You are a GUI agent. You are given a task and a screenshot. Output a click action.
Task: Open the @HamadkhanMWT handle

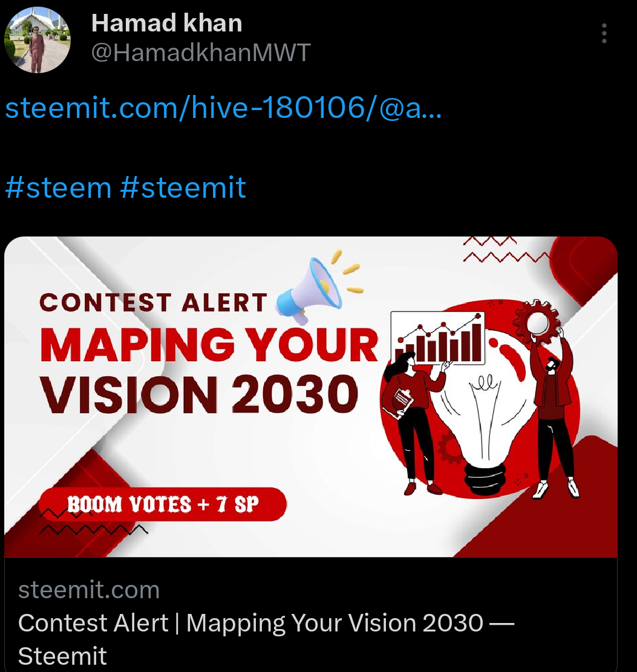[201, 53]
